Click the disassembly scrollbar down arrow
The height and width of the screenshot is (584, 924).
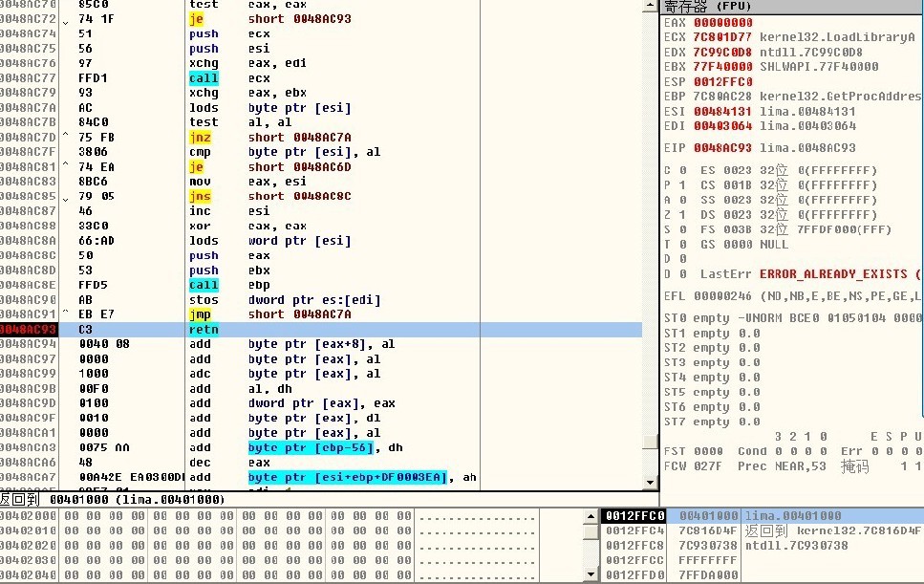point(650,482)
